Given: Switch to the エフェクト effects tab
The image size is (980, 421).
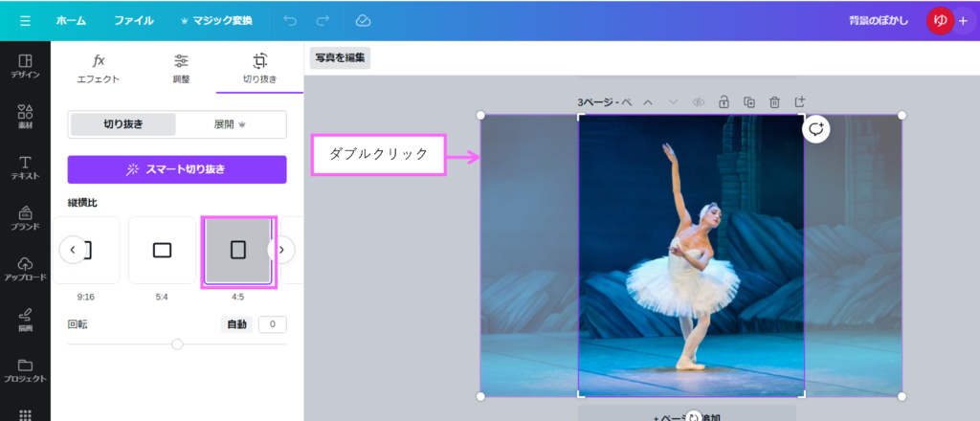Looking at the screenshot, I should pos(99,68).
